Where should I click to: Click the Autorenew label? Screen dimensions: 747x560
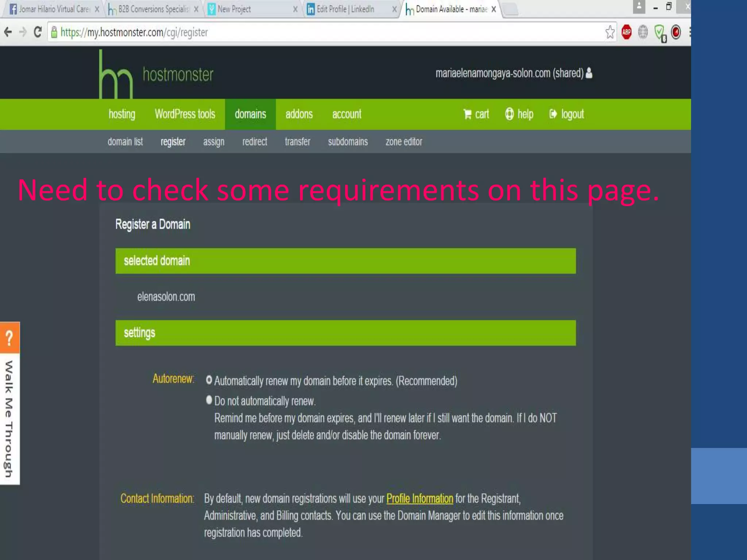tap(173, 378)
